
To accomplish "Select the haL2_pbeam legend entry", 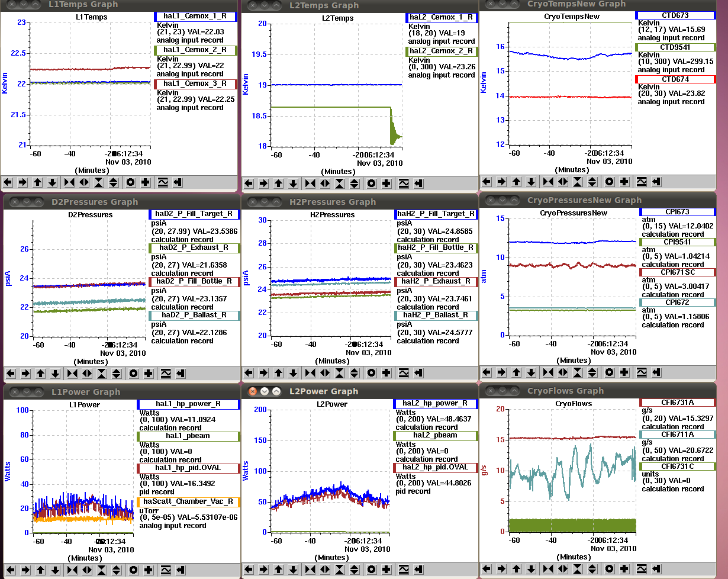I will [436, 436].
